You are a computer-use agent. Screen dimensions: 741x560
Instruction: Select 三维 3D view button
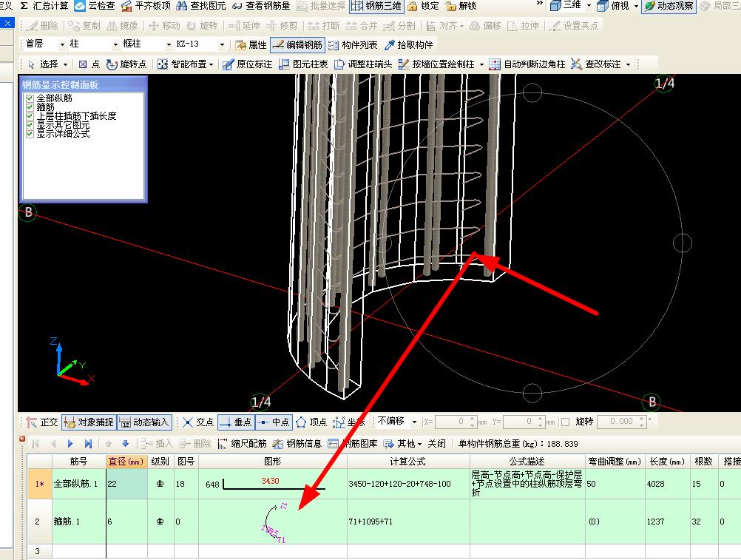(566, 6)
